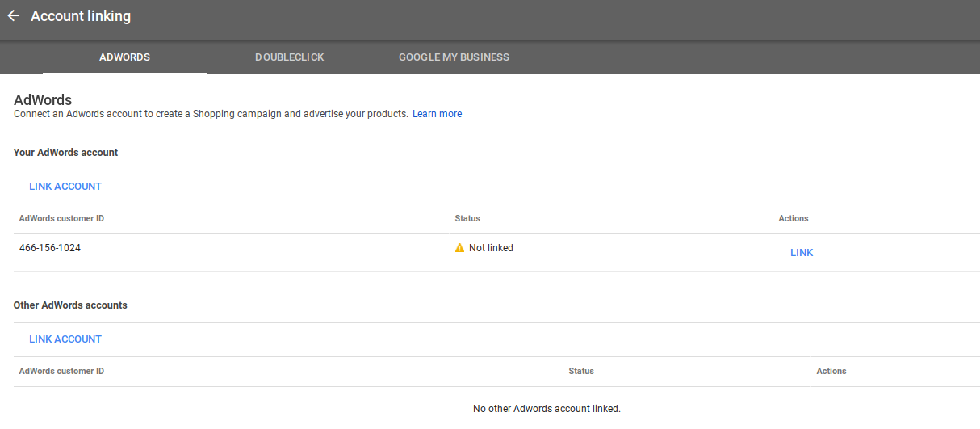Click Status column header in Your account table
Image resolution: width=980 pixels, height=429 pixels.
467,218
